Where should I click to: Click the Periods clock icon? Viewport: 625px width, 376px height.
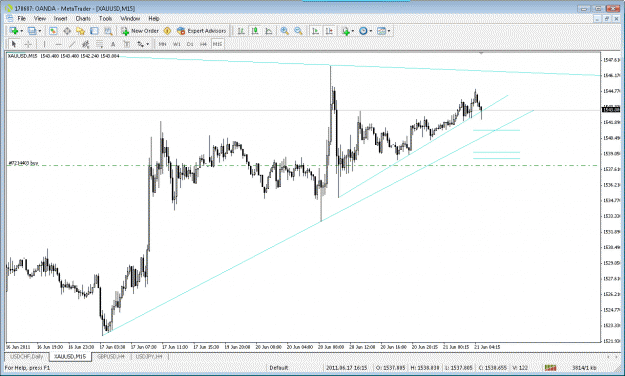(x=363, y=31)
